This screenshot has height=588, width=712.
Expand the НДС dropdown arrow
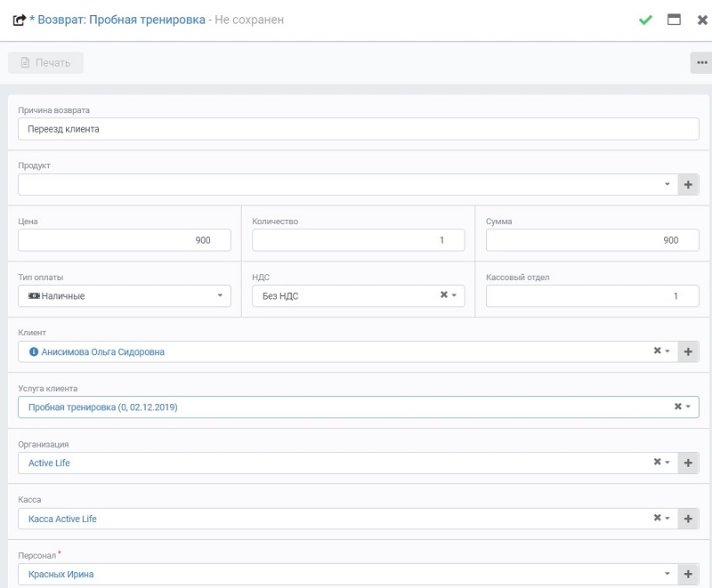tap(454, 295)
